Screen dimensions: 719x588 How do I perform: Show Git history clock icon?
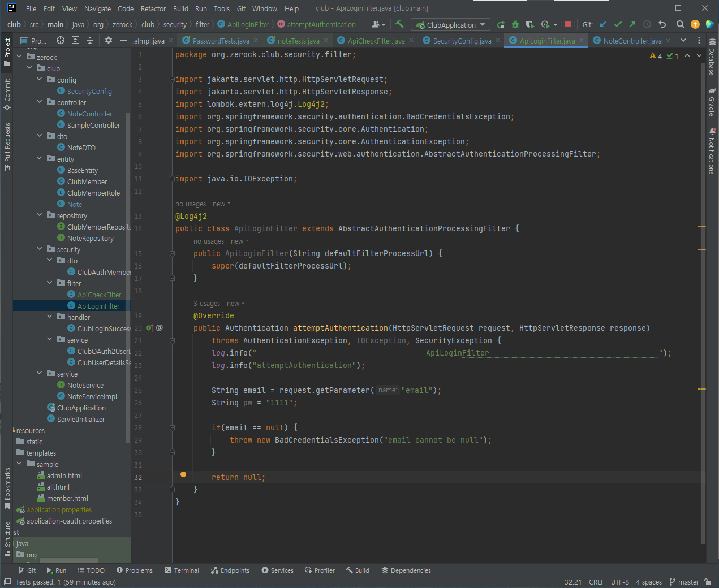[647, 24]
